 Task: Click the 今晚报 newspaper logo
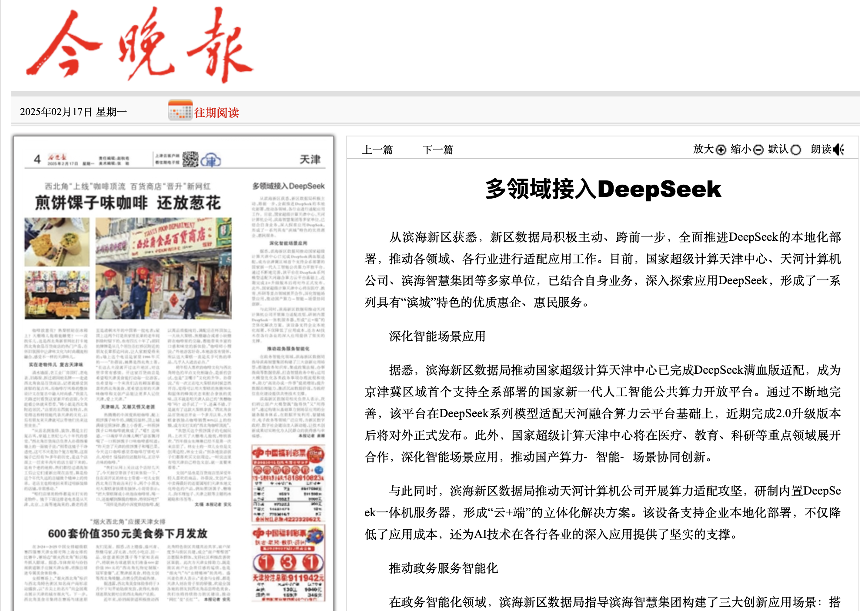click(x=139, y=45)
